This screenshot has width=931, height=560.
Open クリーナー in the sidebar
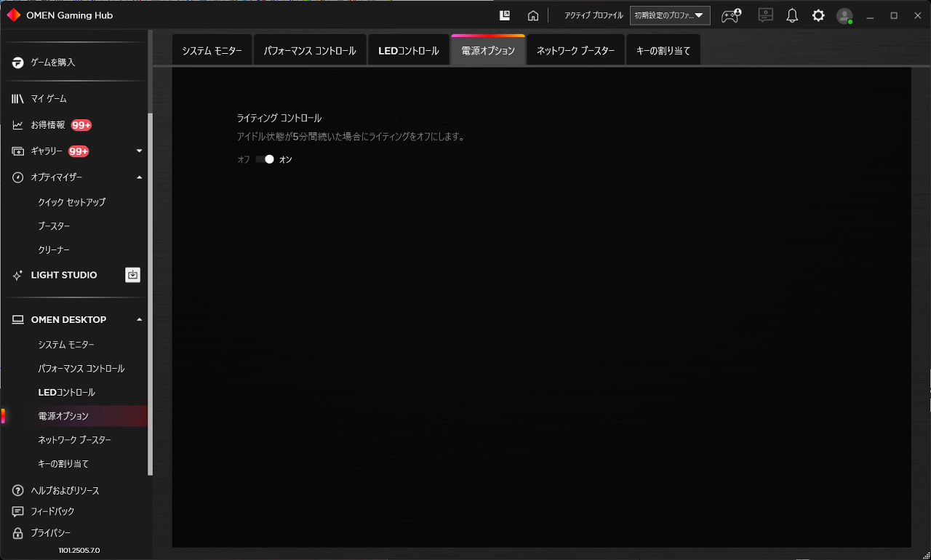click(x=54, y=250)
